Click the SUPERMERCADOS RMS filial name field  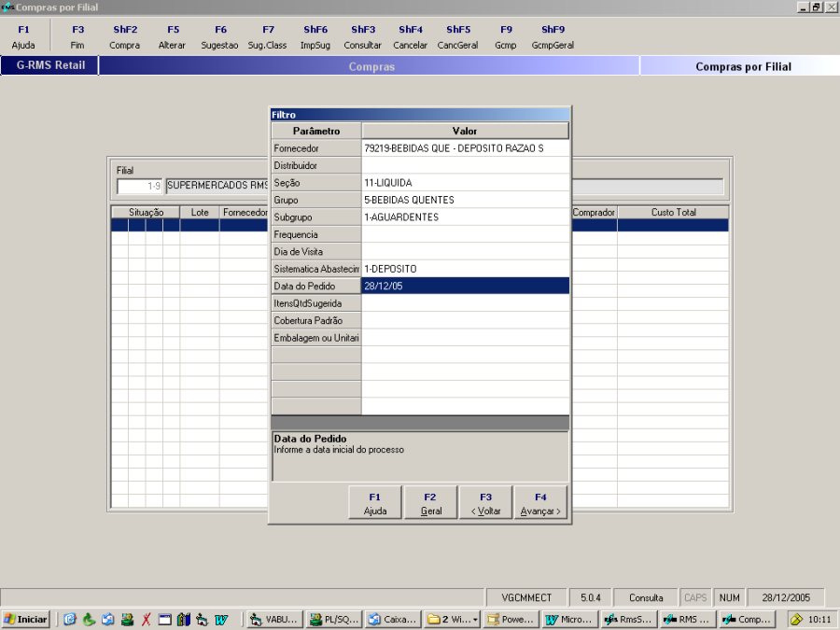click(x=217, y=186)
